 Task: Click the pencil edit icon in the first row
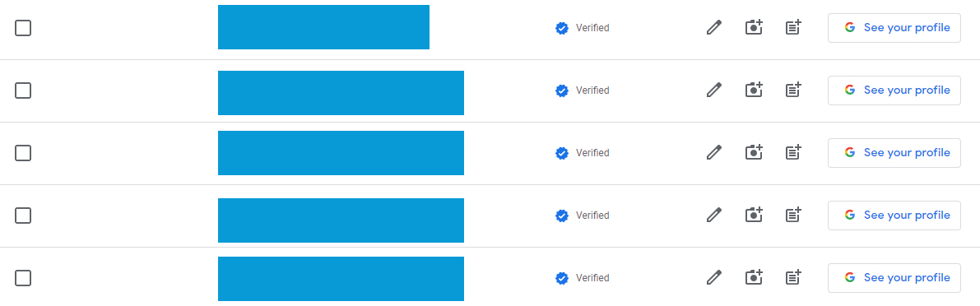coord(713,27)
